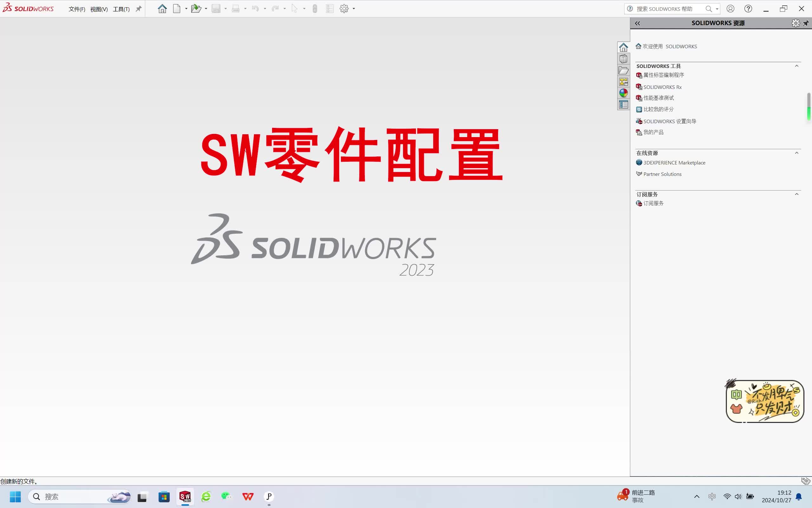Open SOLIDWORKS 2023 taskbar icon
This screenshot has width=812, height=508.
coord(185,497)
